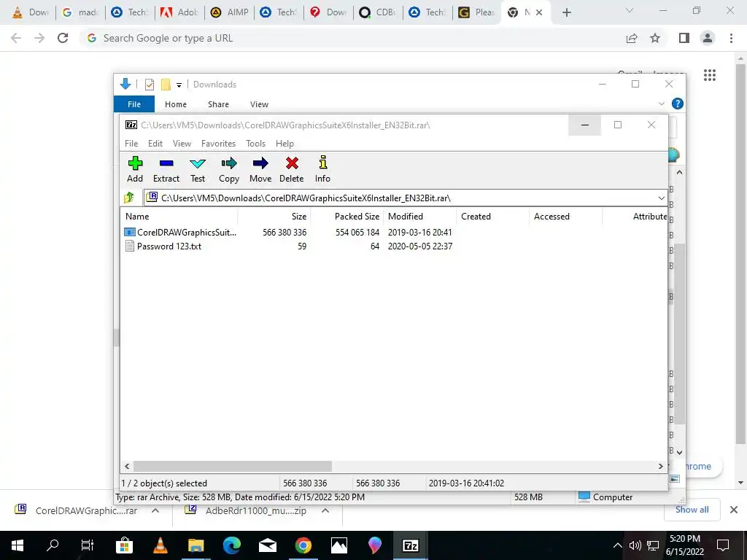Click the horizontal scrollbar left arrow in 7-Zip
747x560 pixels.
[127, 466]
